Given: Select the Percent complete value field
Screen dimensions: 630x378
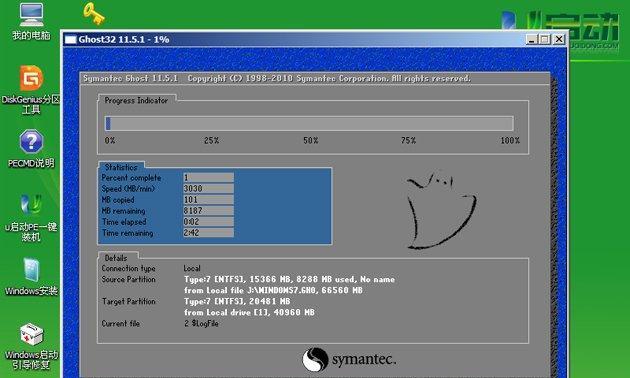Looking at the screenshot, I should (x=208, y=178).
